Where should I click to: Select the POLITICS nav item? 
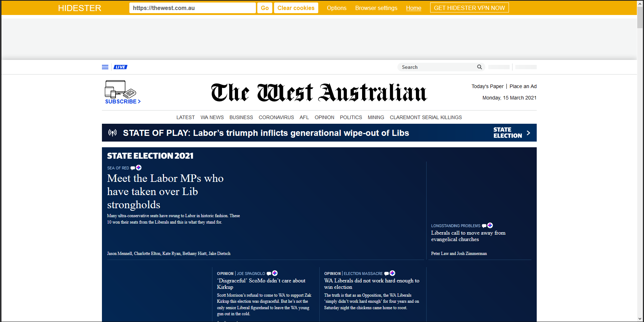(351, 117)
